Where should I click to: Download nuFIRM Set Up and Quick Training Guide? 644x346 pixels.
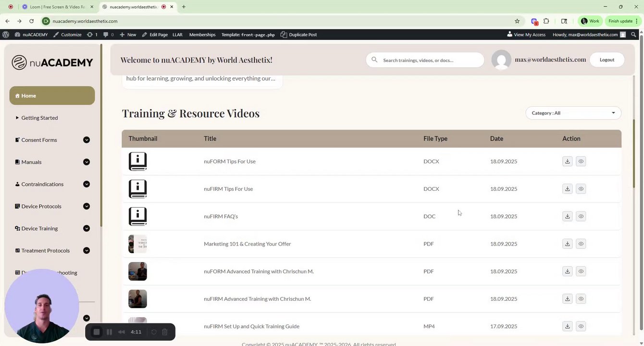point(567,326)
